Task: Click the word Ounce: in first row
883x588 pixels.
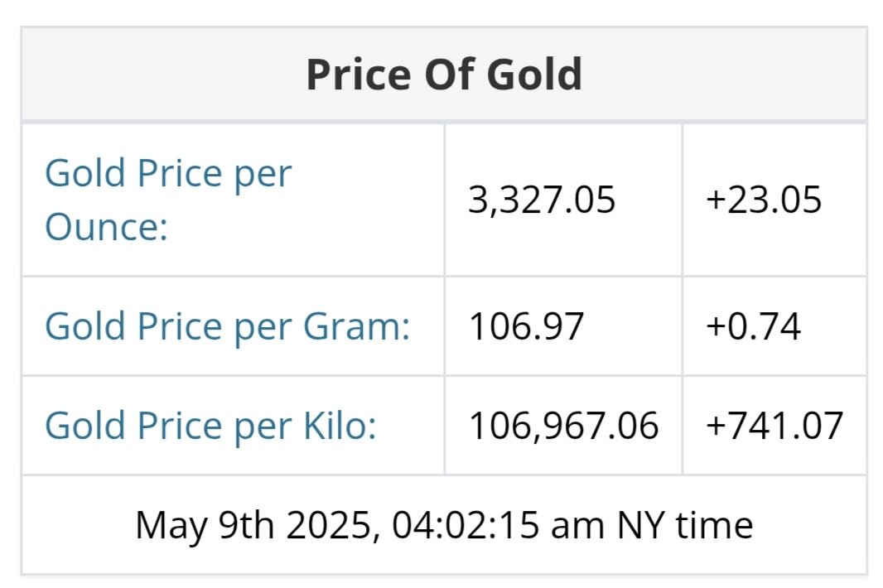Action: point(106,226)
